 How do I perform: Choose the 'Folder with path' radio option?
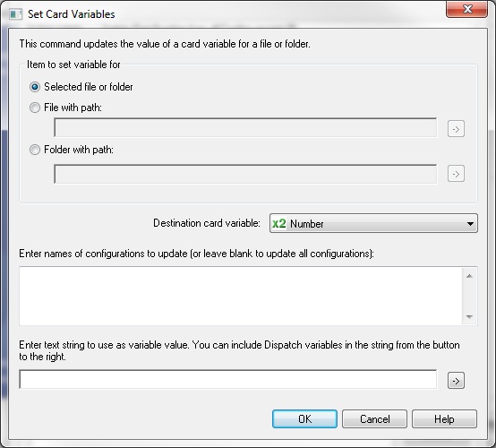coord(35,150)
